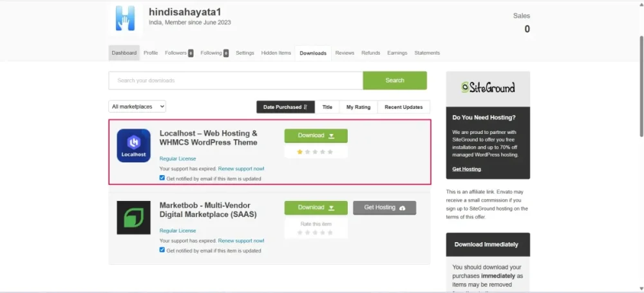
Task: Toggle email notifications for Localhost theme
Action: click(162, 178)
